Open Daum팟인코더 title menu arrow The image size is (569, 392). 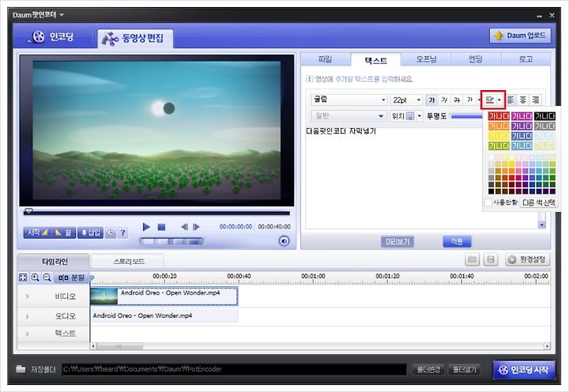click(62, 15)
